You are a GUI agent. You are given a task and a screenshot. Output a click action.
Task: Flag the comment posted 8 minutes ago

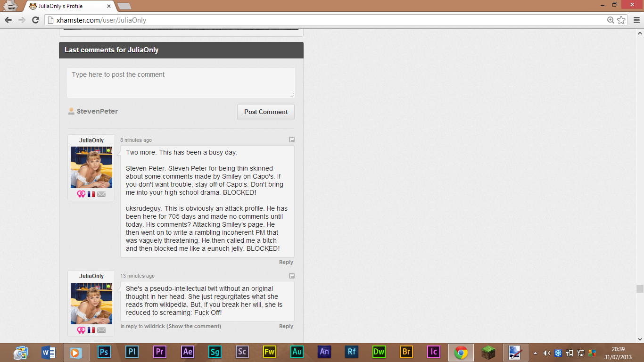point(292,140)
